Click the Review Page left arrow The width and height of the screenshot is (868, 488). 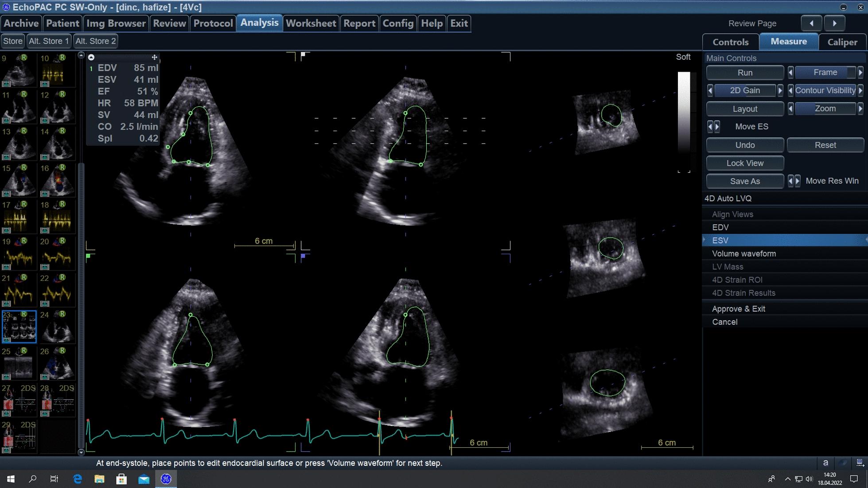(811, 23)
